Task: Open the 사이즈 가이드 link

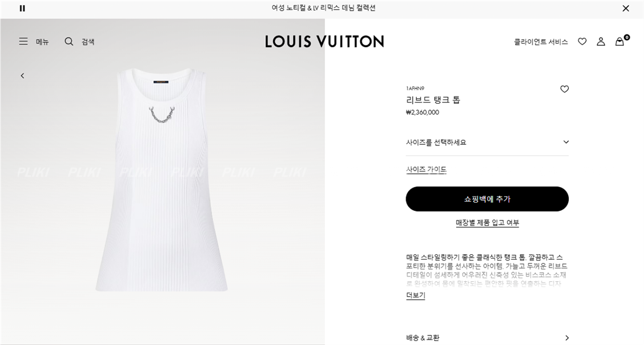Action: (x=426, y=169)
